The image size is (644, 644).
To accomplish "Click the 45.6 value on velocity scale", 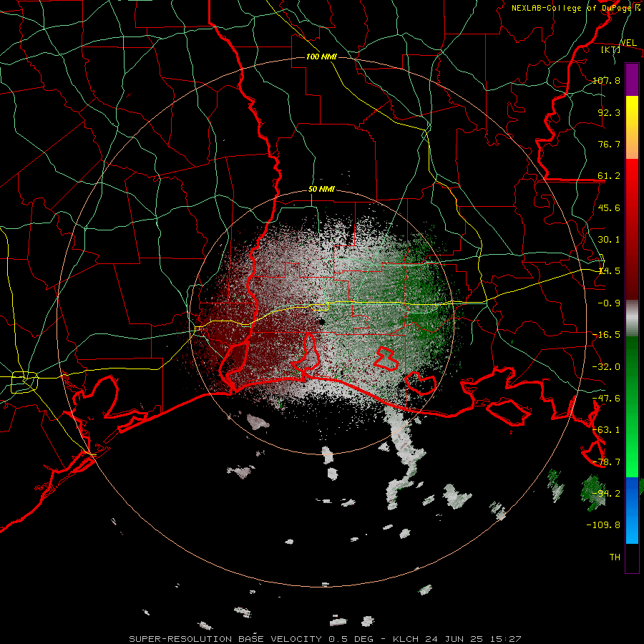I will (x=609, y=208).
